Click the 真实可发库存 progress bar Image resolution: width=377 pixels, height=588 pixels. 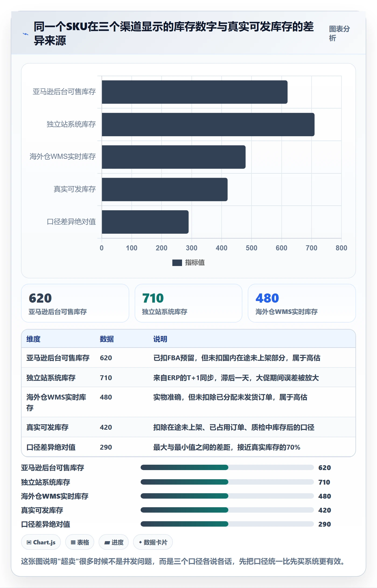(227, 510)
